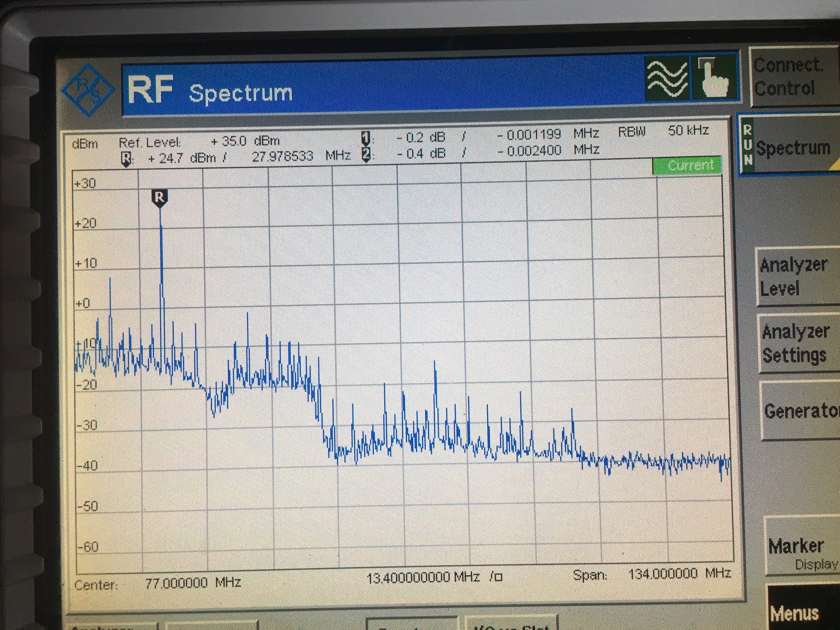The image size is (840, 630).
Task: Select the R reference marker on the trace
Action: 160,198
